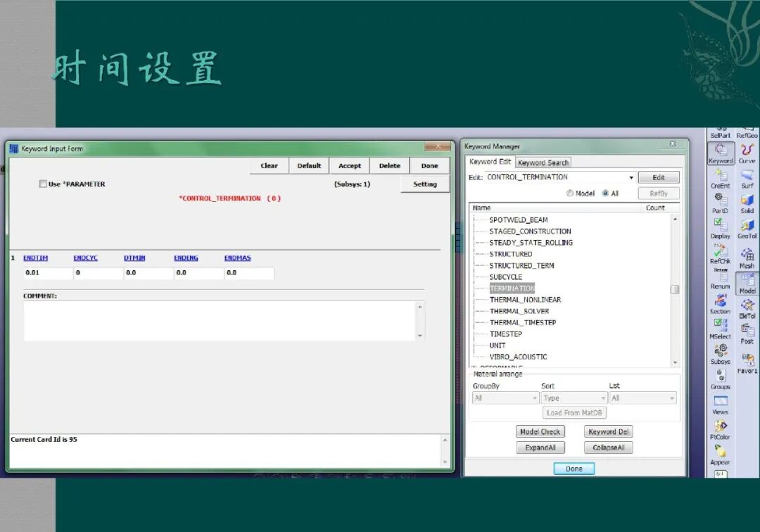Click the DTMIN field link
Screen dimensions: 760x532
coord(134,258)
